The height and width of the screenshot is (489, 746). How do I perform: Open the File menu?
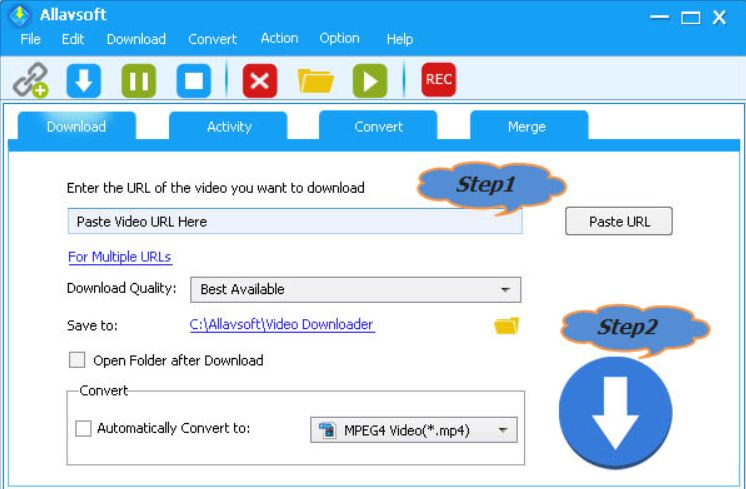[x=30, y=39]
